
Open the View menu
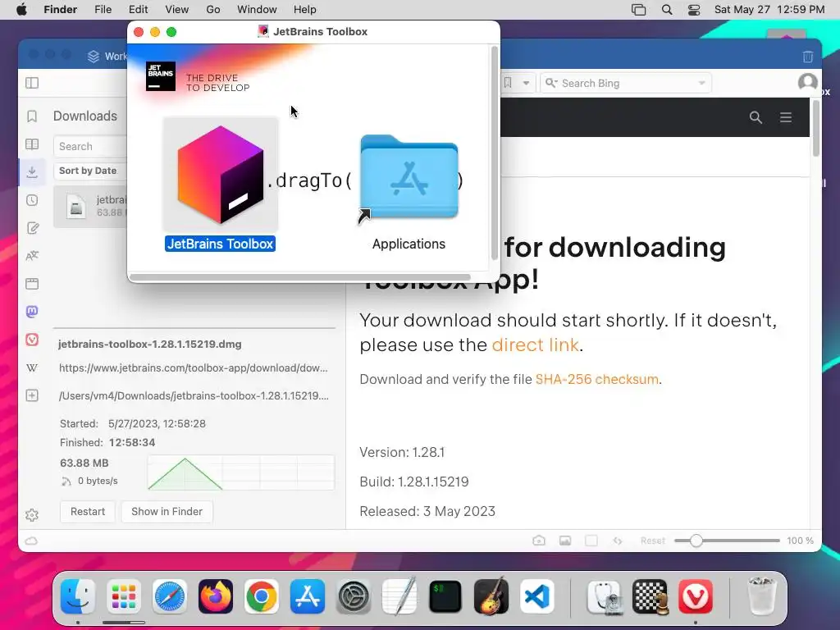click(177, 10)
